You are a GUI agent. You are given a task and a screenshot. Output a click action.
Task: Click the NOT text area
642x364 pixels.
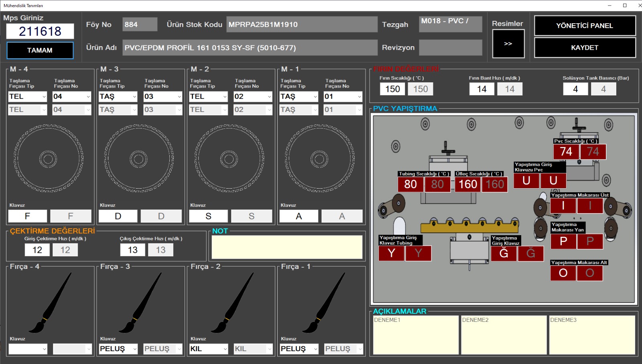(287, 247)
